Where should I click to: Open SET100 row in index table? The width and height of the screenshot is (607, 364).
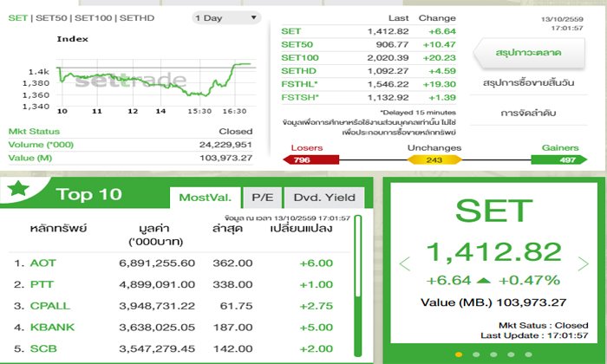point(369,58)
